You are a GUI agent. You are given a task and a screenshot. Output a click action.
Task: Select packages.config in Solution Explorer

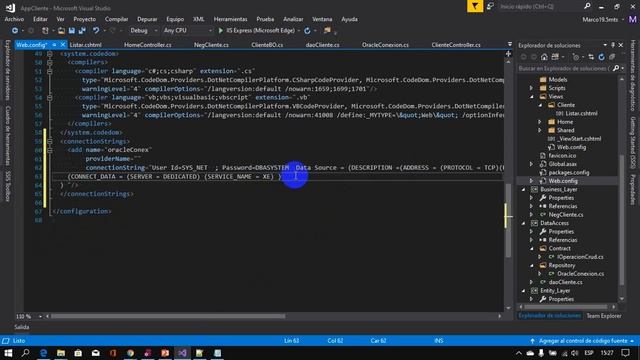coord(569,173)
